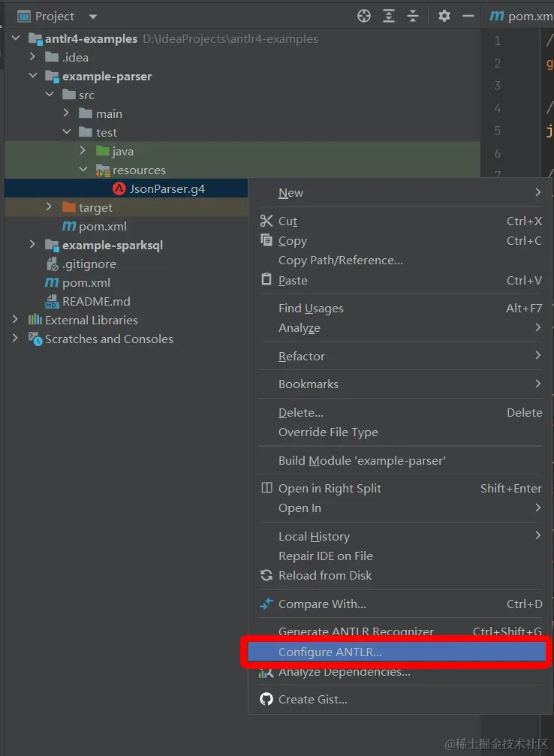
Task: Switch to the pom.xml editor tab
Action: [x=521, y=16]
